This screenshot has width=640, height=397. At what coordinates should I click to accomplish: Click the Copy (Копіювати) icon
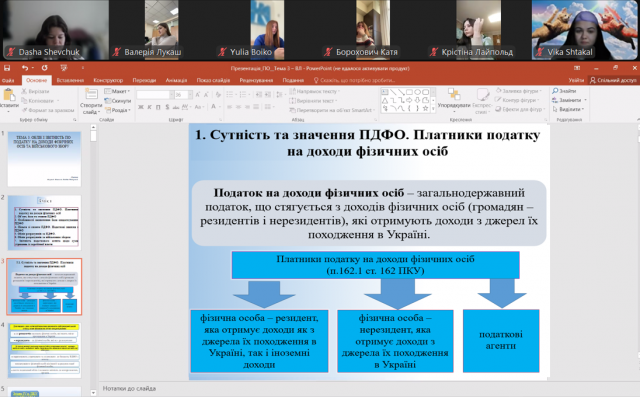pyautogui.click(x=24, y=100)
